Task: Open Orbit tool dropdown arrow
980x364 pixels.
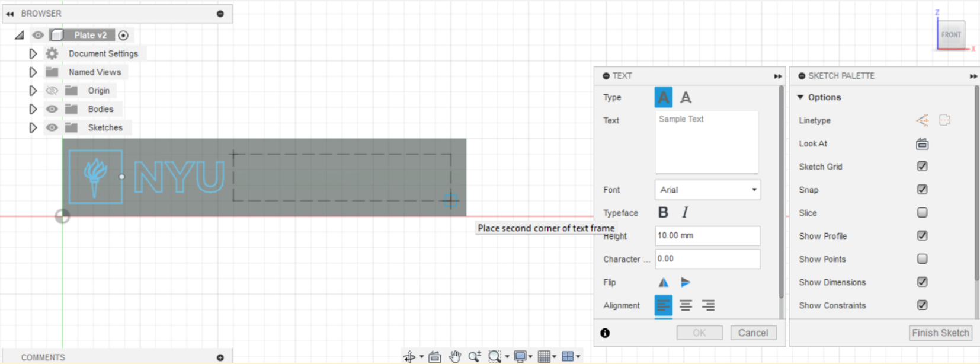Action: [x=421, y=357]
